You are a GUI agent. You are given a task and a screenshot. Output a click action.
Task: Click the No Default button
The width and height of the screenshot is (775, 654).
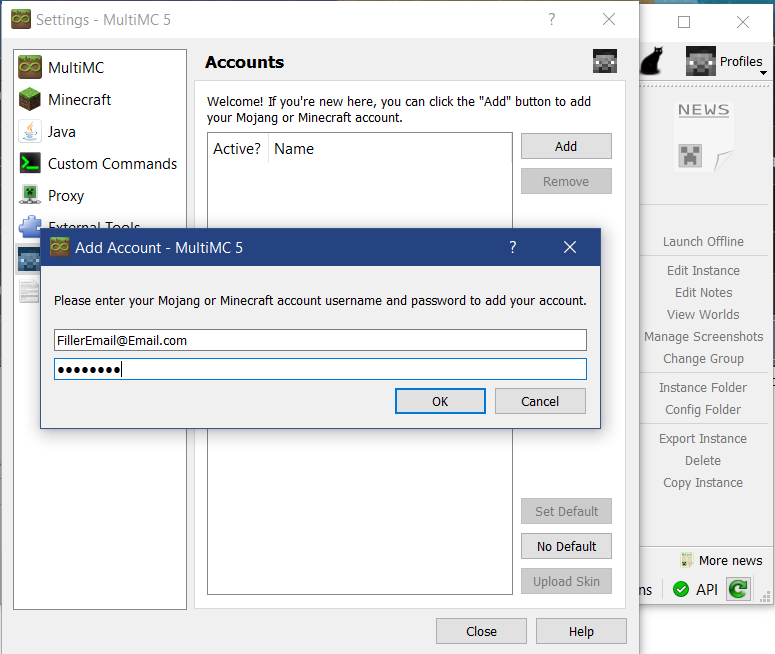(566, 546)
